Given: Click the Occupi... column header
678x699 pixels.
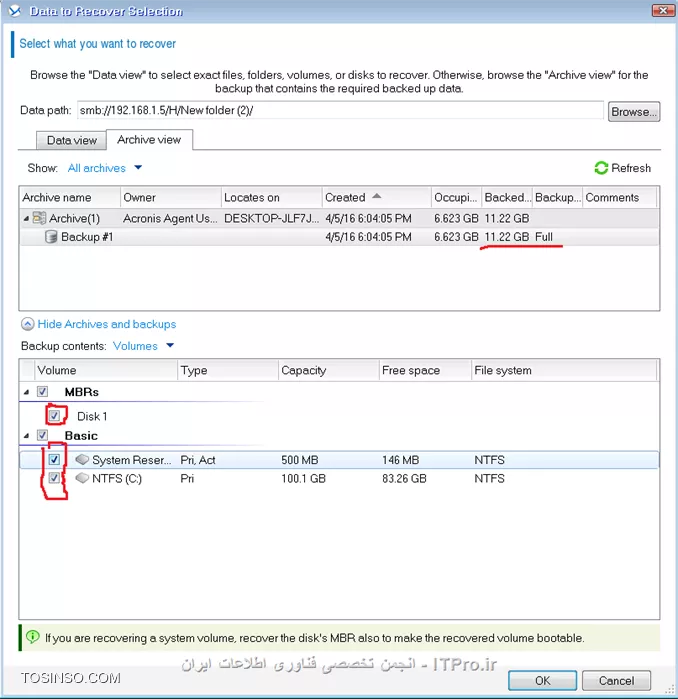Looking at the screenshot, I should tap(456, 197).
